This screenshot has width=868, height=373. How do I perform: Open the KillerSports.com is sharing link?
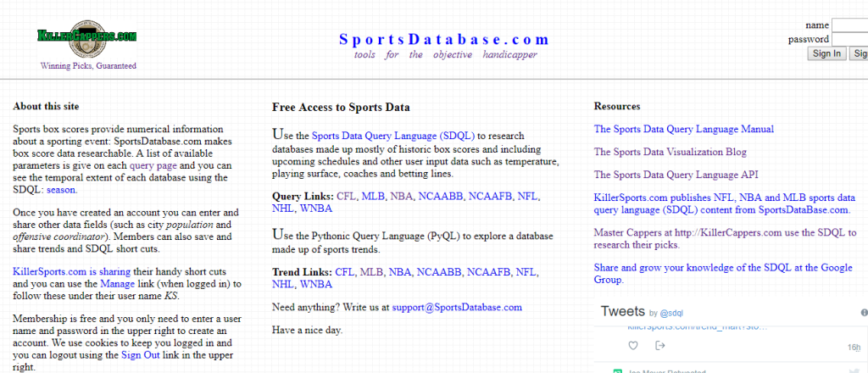click(71, 272)
